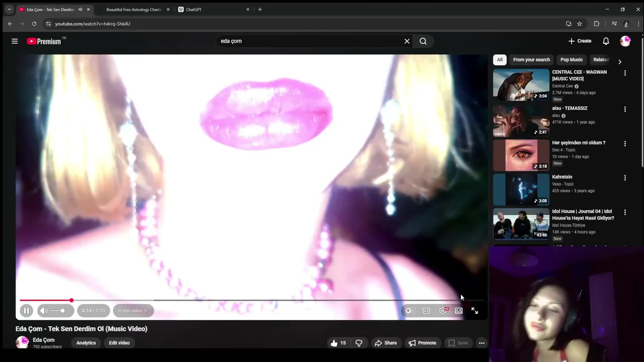
Task: Go back in browser history
Action: 10,24
